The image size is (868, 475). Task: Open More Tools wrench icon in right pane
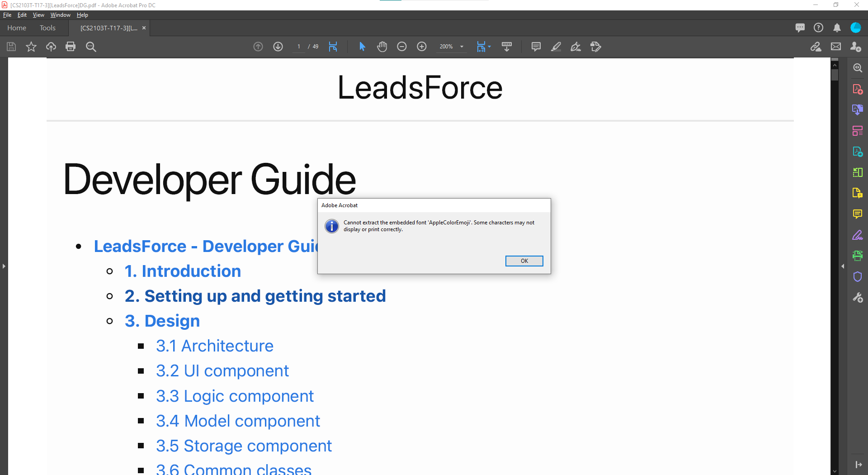pos(858,298)
